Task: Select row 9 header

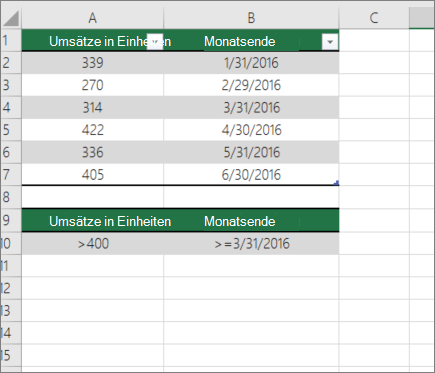Action: tap(11, 220)
